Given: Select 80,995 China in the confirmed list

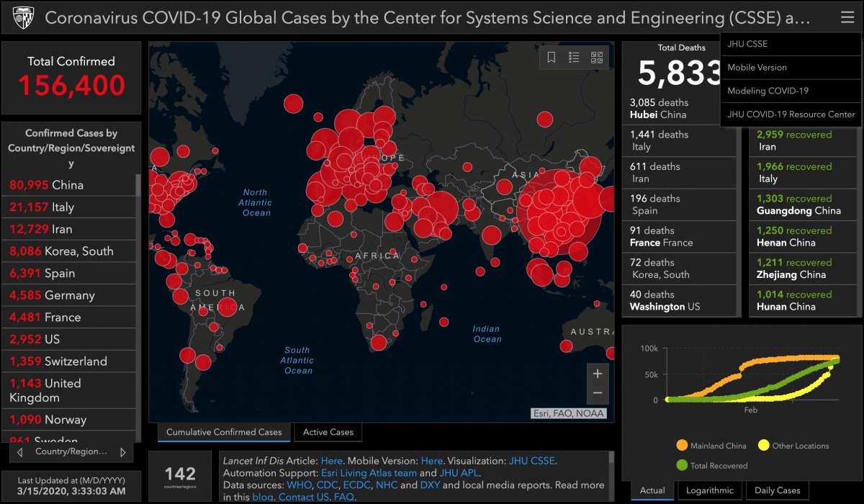Looking at the screenshot, I should coord(68,185).
